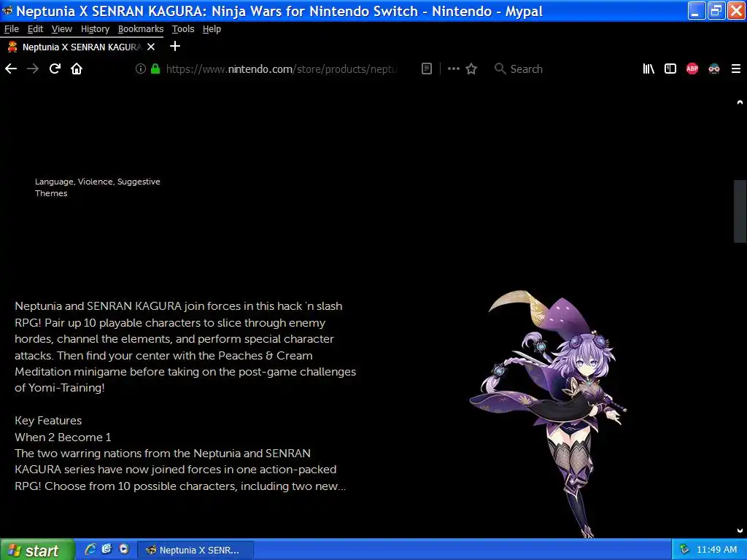Open the Windows start menu

pyautogui.click(x=37, y=550)
